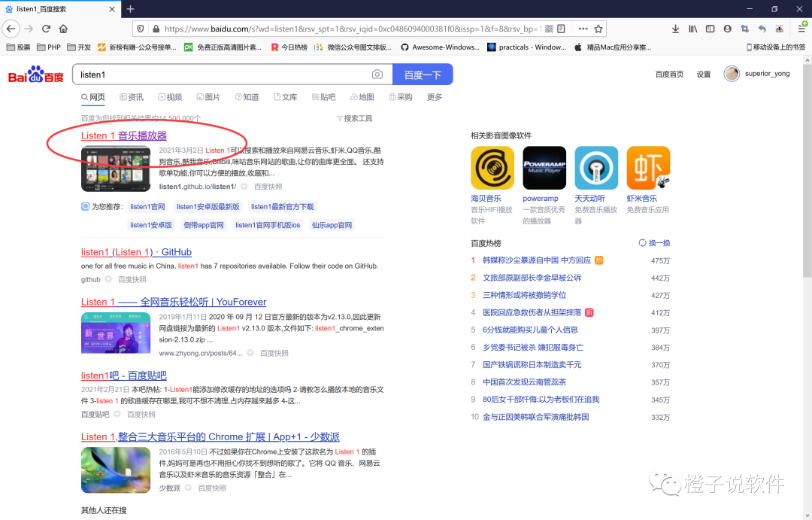This screenshot has height=520, width=812.
Task: Open the 海贝音乐 app icon
Action: point(492,168)
